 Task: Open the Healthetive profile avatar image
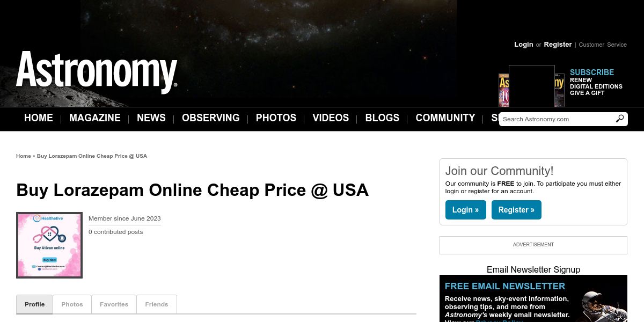(49, 245)
